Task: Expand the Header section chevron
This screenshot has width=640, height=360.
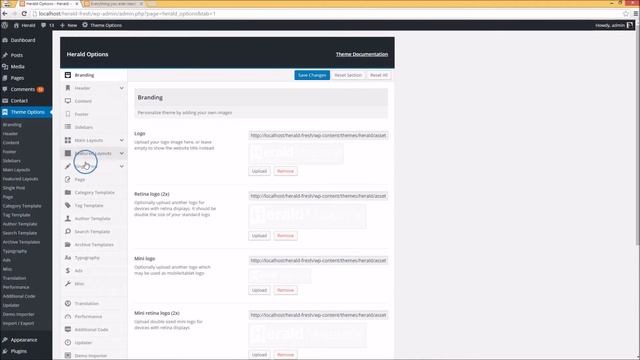Action: coord(122,88)
